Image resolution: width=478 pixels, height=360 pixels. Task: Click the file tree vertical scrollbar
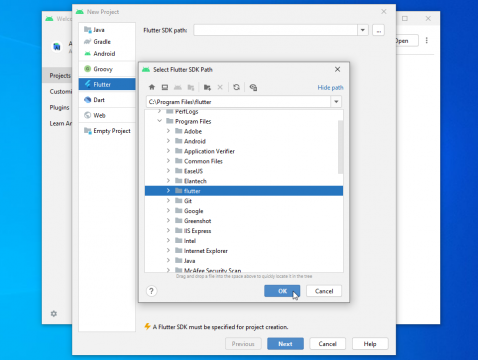click(340, 147)
